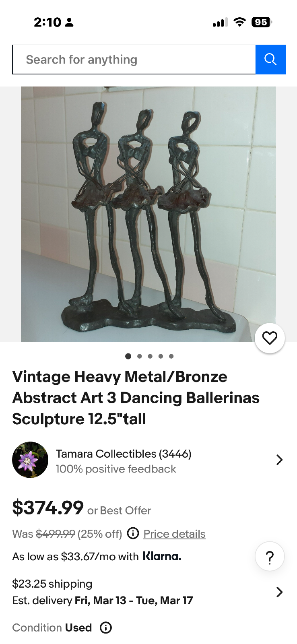
Task: Jump to second photo via pagination dot
Action: tap(139, 356)
